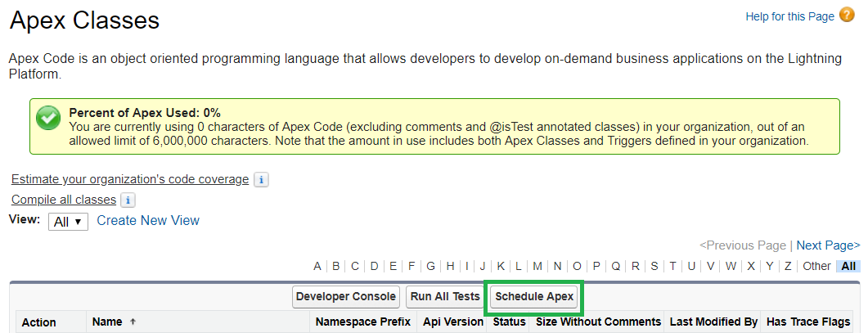Screen dimensions: 868x333
Task: Click Run All Tests button
Action: [444, 296]
